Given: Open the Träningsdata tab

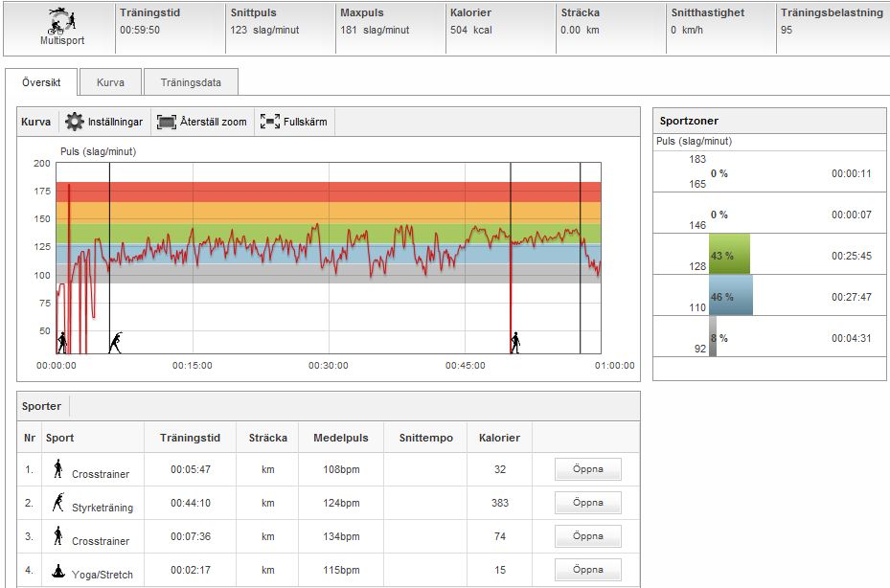Looking at the screenshot, I should point(191,82).
